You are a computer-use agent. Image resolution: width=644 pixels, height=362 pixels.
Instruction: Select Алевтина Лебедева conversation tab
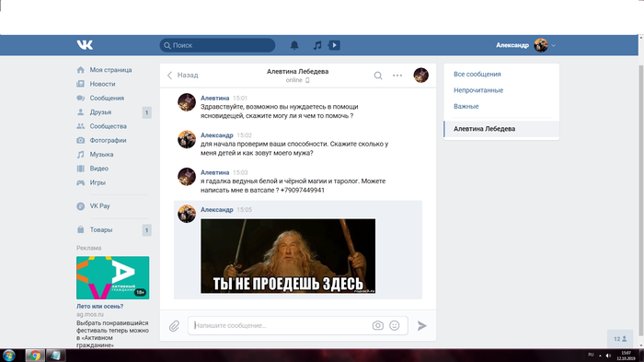(x=501, y=129)
